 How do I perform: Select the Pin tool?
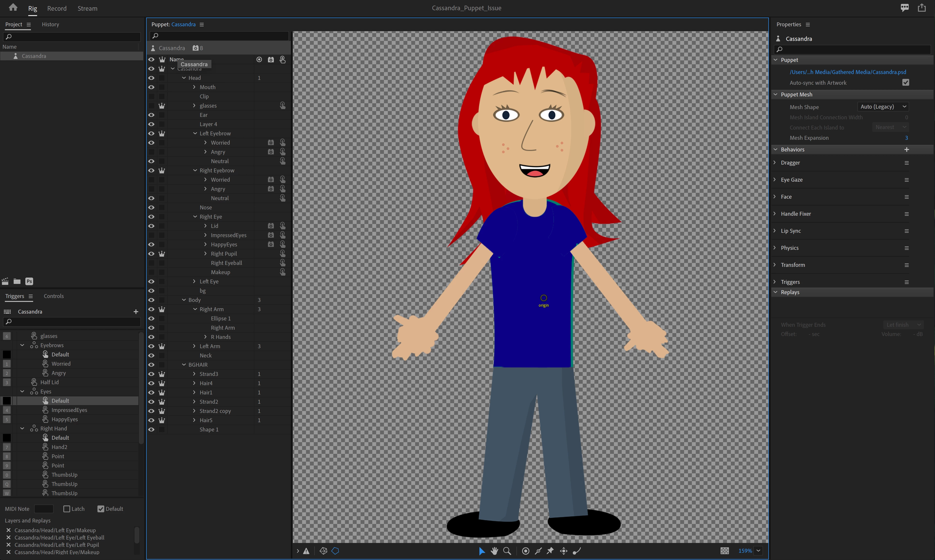[550, 551]
